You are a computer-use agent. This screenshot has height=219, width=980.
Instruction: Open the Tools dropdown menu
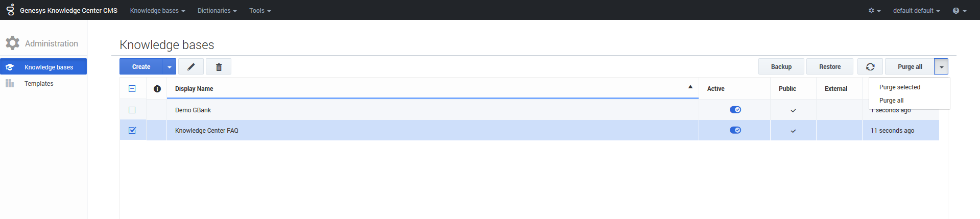[260, 11]
